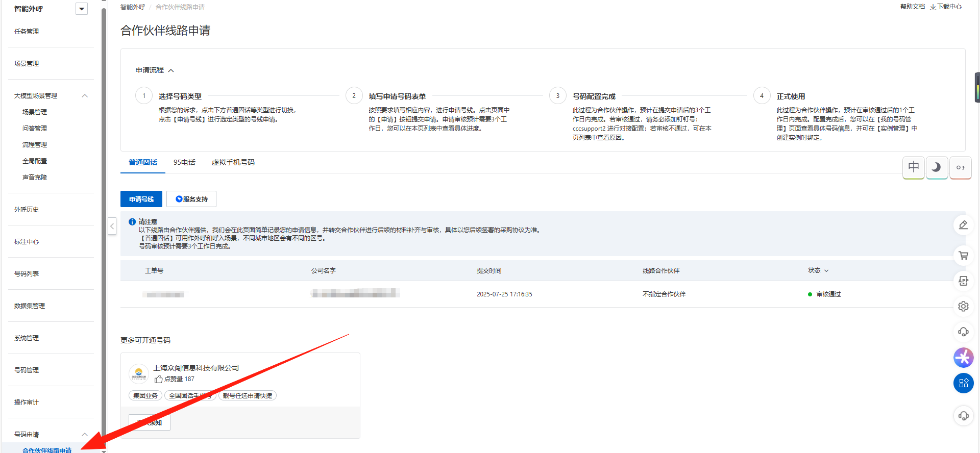
Task: Open 系统管理 in the sidebar
Action: click(27, 338)
